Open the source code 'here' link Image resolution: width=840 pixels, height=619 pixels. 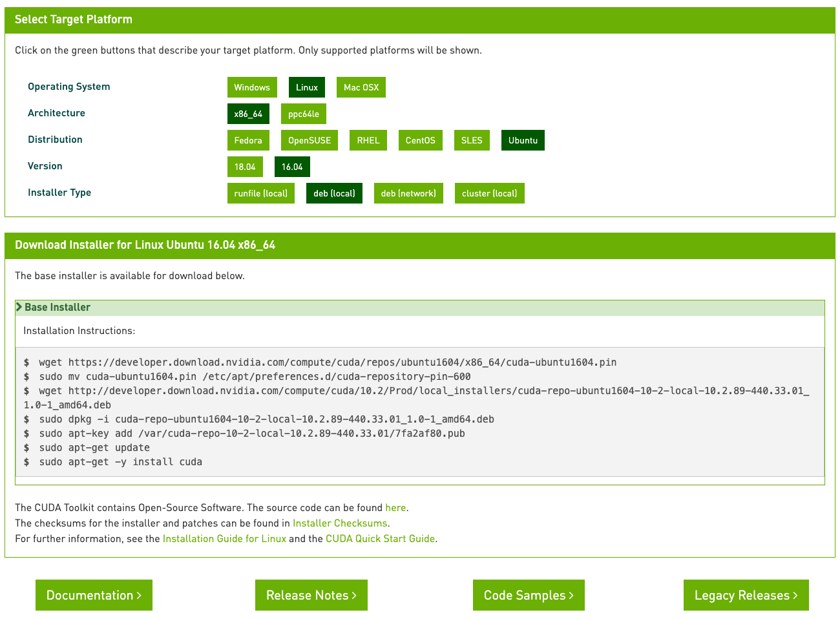pyautogui.click(x=395, y=508)
